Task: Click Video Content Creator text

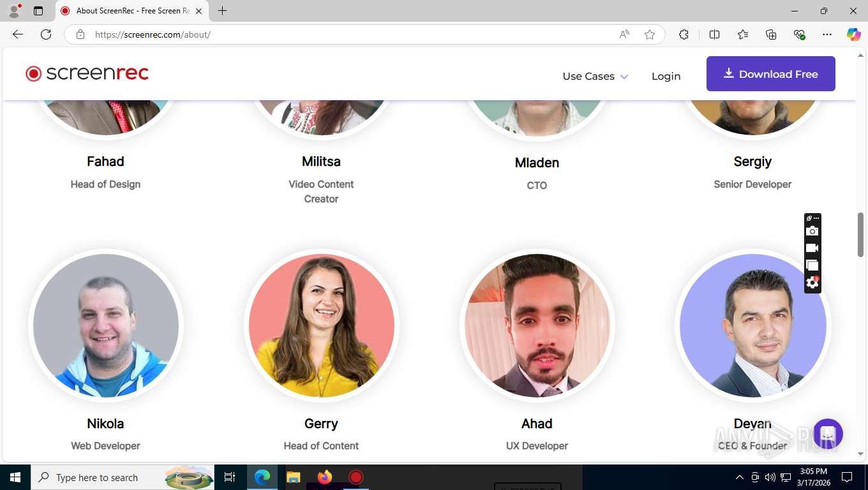Action: pyautogui.click(x=321, y=191)
